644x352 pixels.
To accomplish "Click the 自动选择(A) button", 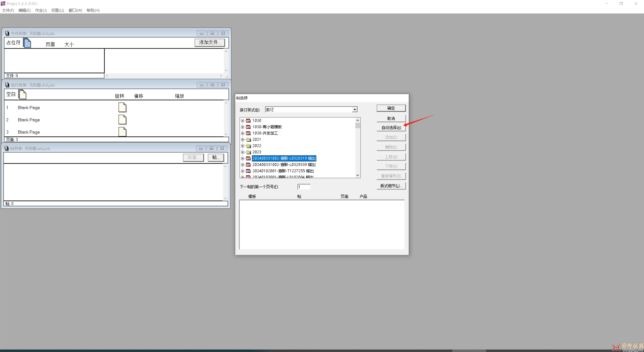I will (391, 128).
